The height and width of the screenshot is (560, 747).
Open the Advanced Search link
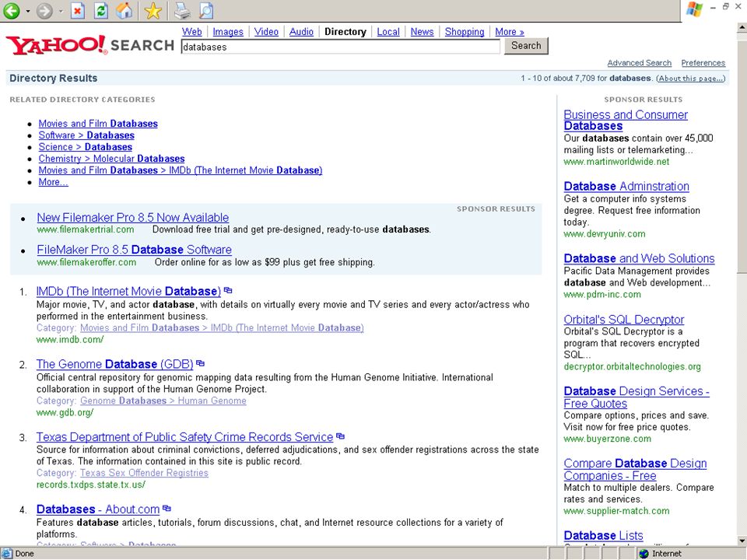pos(640,63)
